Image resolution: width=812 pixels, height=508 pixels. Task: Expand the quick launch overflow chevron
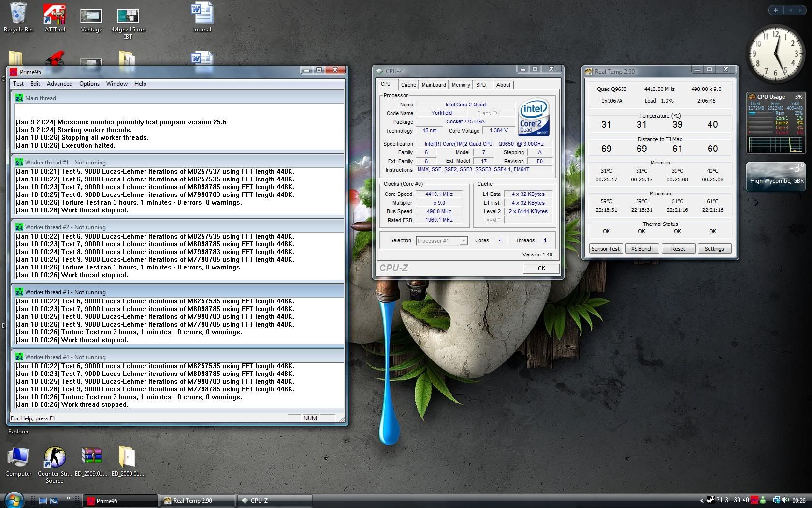pos(68,498)
